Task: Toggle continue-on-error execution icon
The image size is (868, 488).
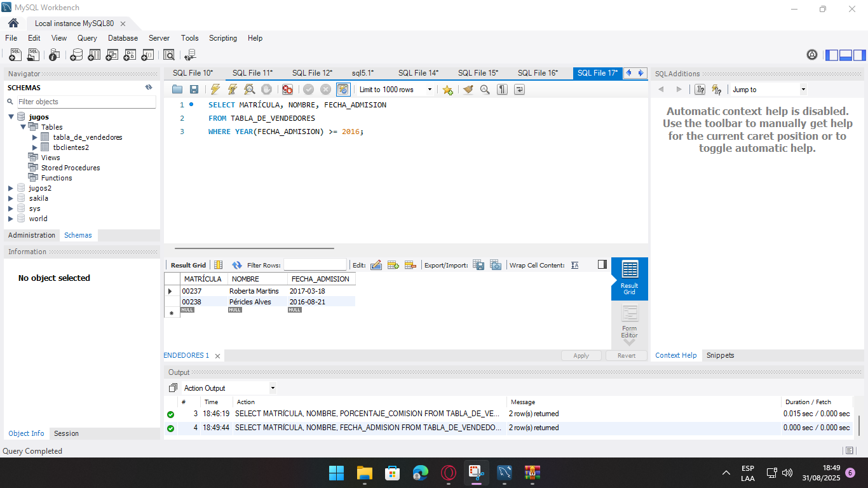Action: (x=288, y=90)
